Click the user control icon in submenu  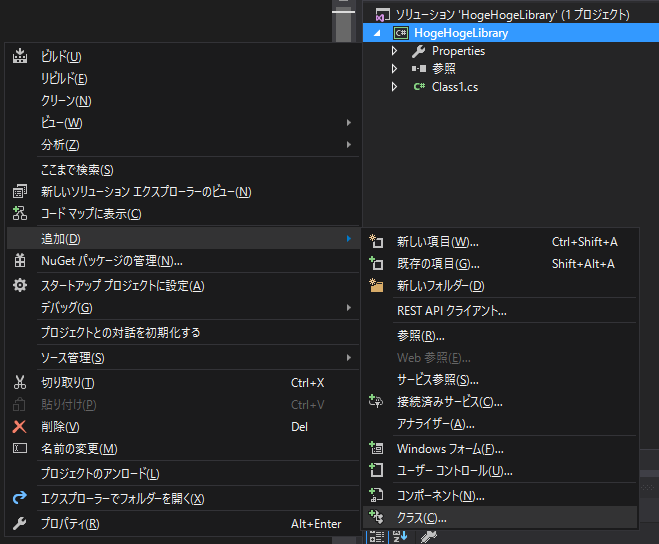[x=376, y=470]
